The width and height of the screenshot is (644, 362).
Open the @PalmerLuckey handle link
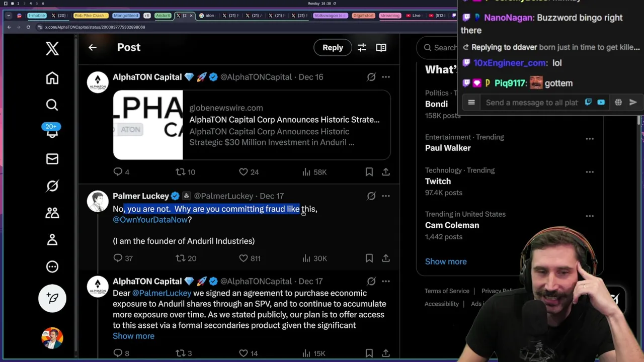tap(224, 196)
